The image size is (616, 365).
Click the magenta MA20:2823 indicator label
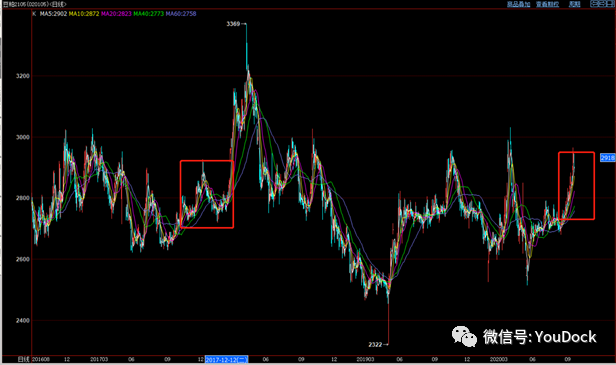pyautogui.click(x=116, y=14)
